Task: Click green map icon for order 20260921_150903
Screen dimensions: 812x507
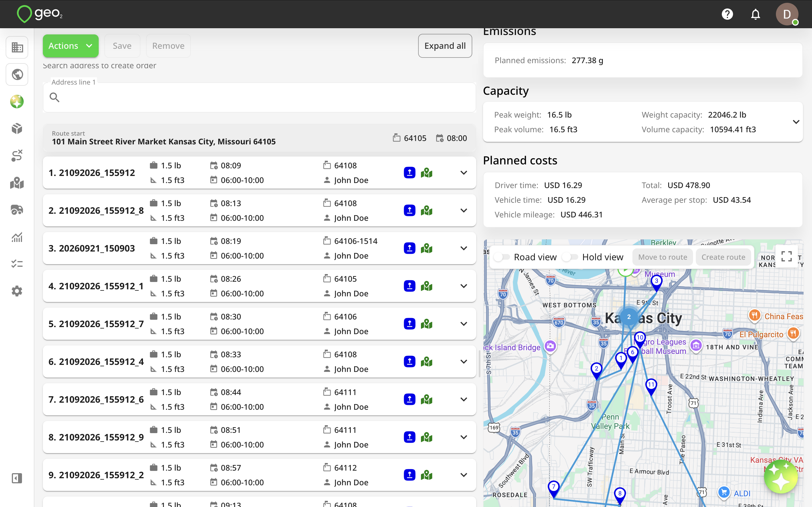Action: (427, 248)
